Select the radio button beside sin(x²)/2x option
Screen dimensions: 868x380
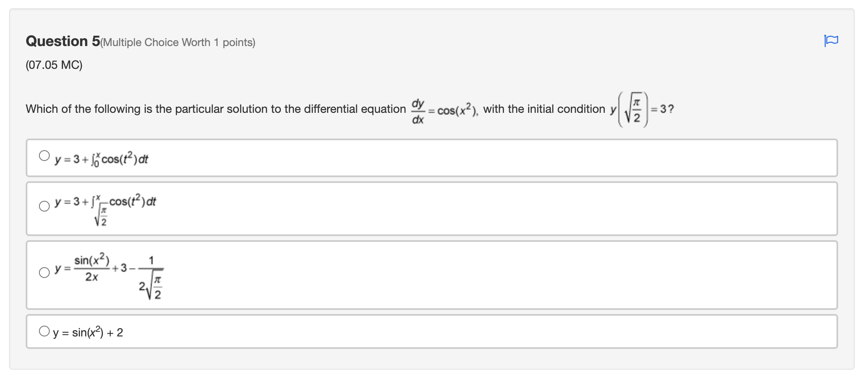click(x=44, y=273)
